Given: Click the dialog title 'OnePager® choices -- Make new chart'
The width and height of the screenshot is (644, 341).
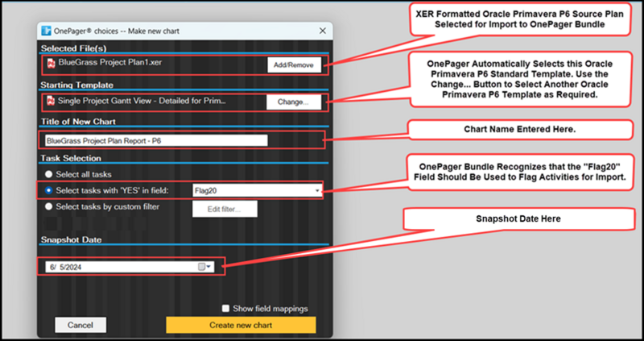Looking at the screenshot, I should coord(116,31).
